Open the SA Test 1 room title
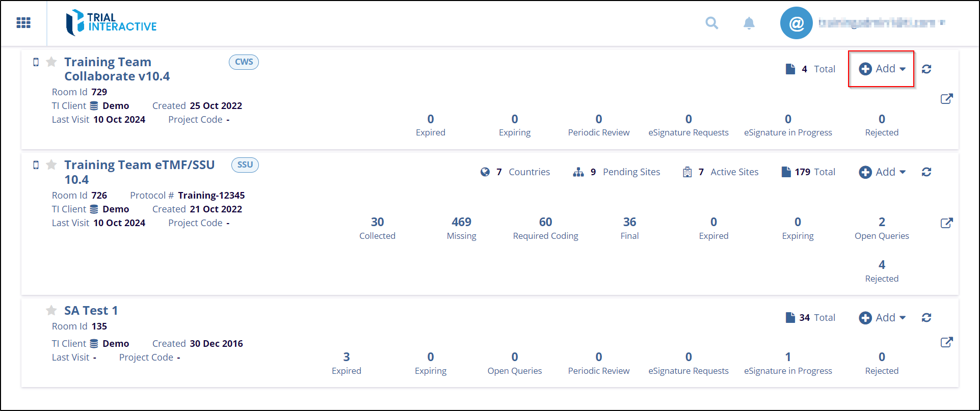 (91, 311)
